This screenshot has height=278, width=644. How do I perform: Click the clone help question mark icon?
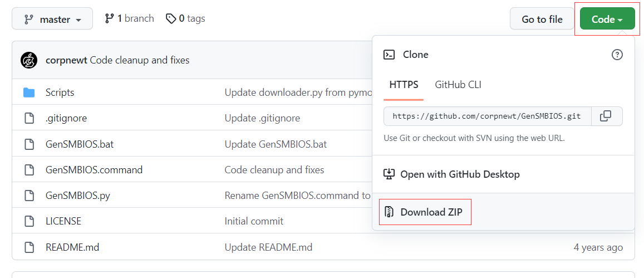(x=617, y=55)
